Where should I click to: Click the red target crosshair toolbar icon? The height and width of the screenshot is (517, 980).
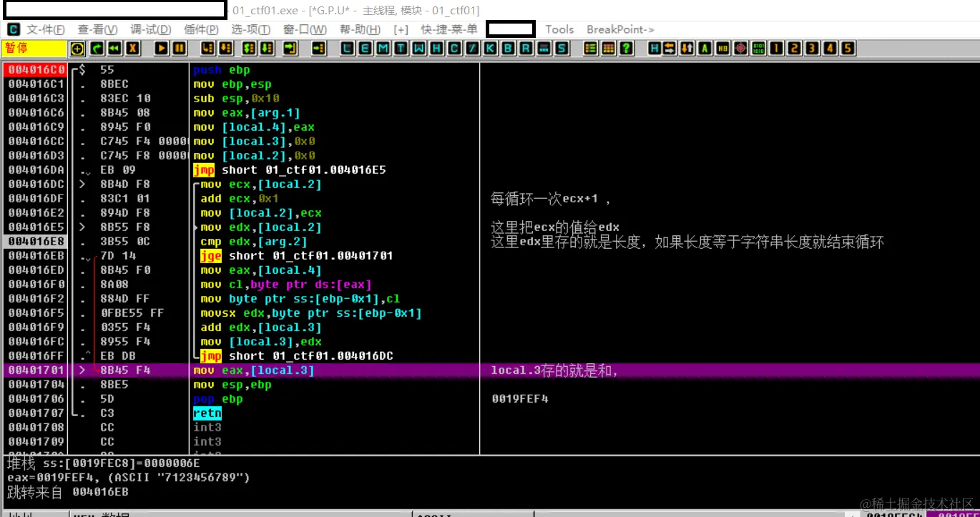[741, 49]
